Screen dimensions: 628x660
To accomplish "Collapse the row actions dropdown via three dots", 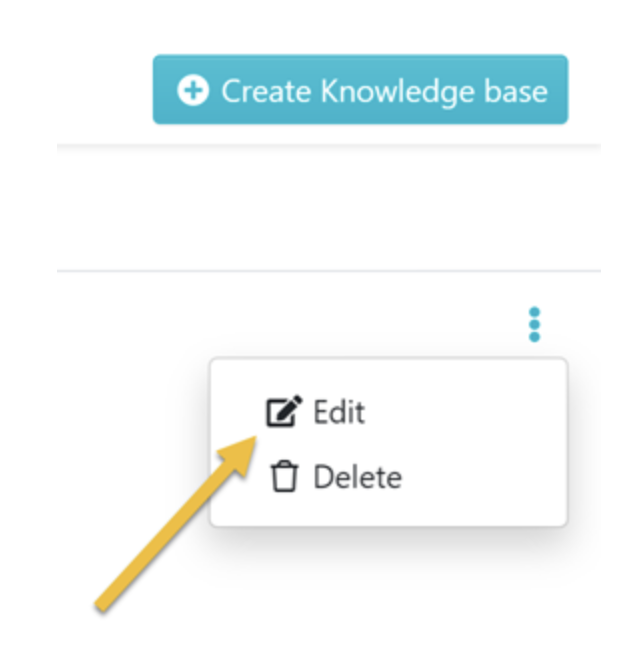I will pyautogui.click(x=534, y=325).
